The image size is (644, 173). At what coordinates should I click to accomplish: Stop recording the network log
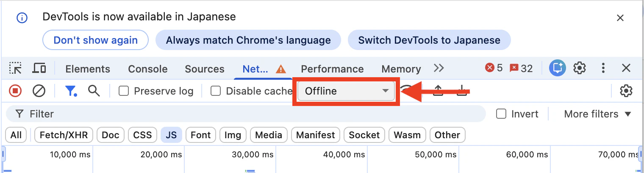[16, 91]
